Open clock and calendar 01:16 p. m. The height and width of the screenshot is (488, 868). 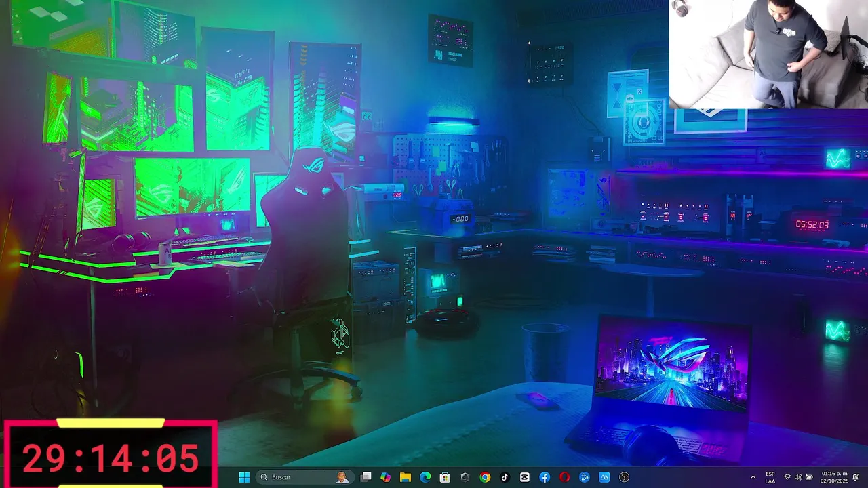click(x=834, y=477)
